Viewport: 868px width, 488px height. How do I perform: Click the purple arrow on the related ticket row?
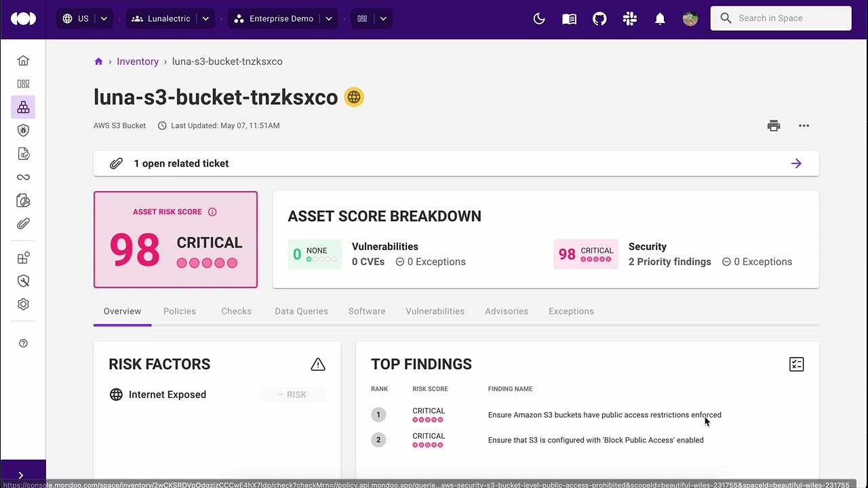796,163
